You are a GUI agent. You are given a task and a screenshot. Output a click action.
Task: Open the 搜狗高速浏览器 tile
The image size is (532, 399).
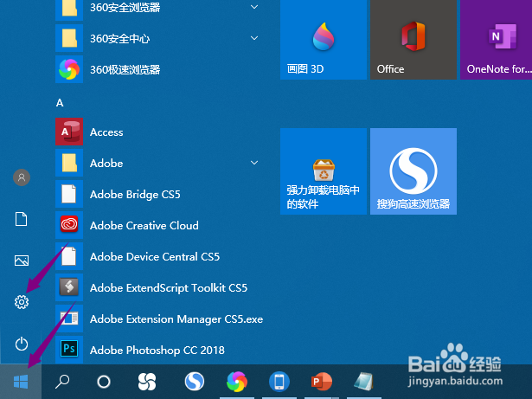click(x=413, y=171)
